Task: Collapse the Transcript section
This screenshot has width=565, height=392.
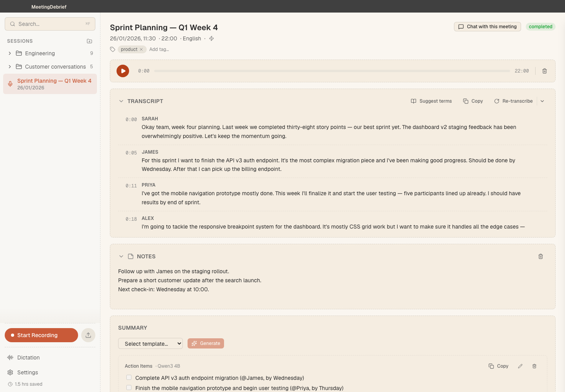Action: [x=121, y=101]
